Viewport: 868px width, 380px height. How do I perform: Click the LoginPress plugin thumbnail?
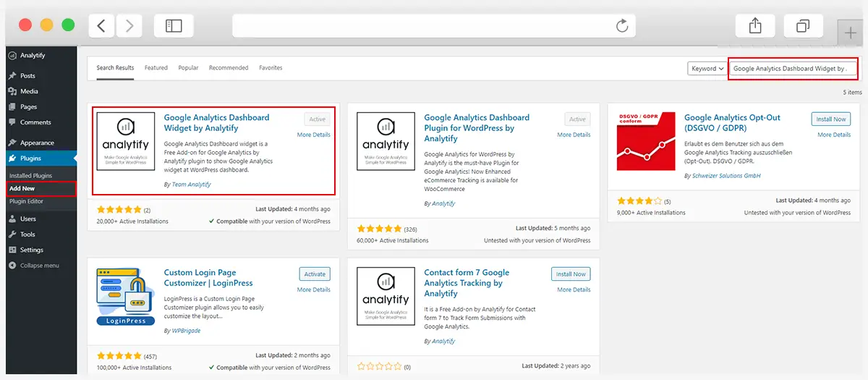pos(126,296)
